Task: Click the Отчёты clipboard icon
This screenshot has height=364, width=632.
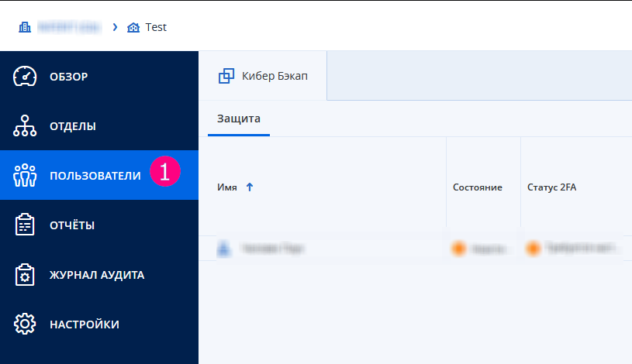Action: [x=25, y=225]
